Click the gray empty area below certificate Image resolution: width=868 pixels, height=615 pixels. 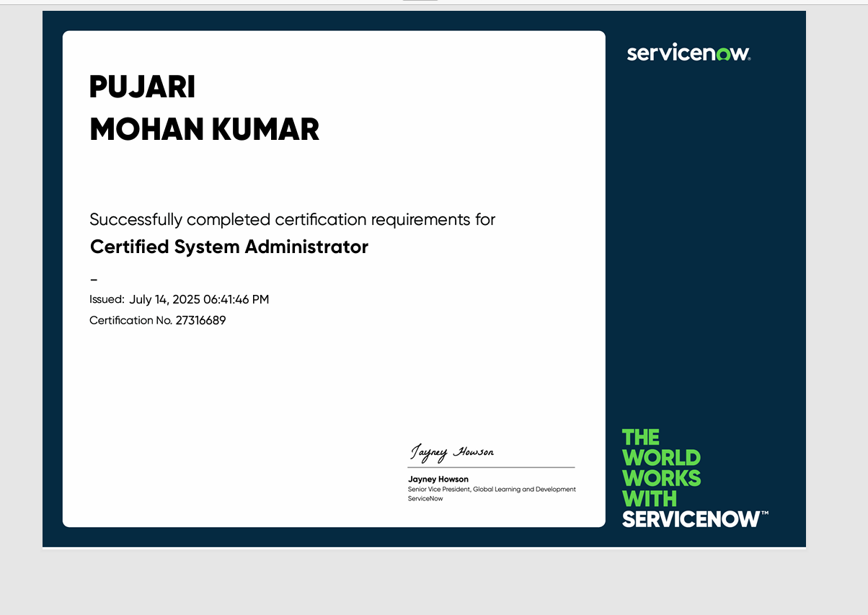(433, 582)
